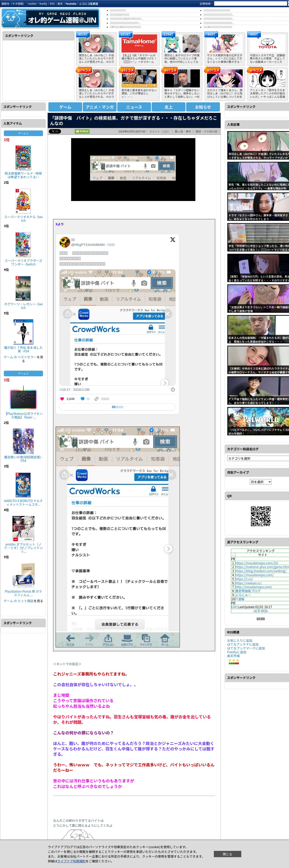Click the green Follow button
Screen dimensions: 289x868
click(x=82, y=131)
